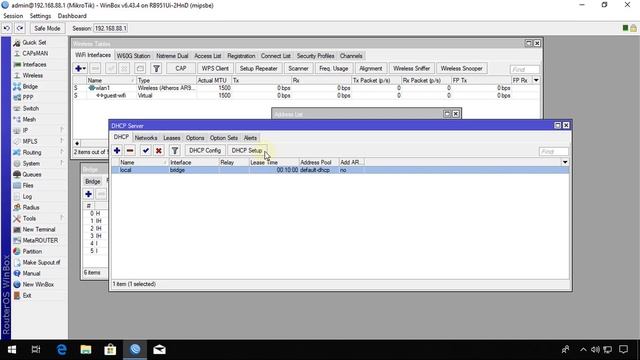Switch to DHCP Networks tab

coord(146,138)
